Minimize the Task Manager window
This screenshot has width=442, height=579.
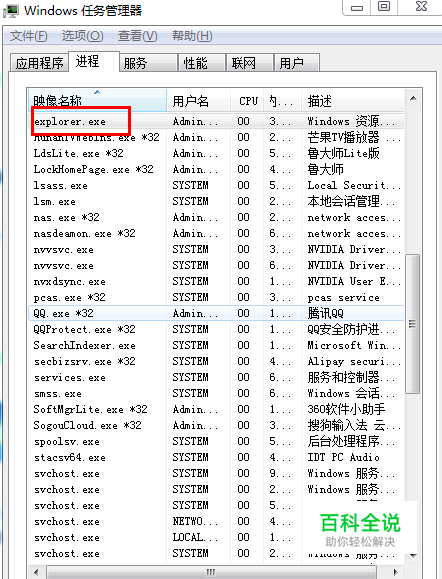pyautogui.click(x=357, y=7)
